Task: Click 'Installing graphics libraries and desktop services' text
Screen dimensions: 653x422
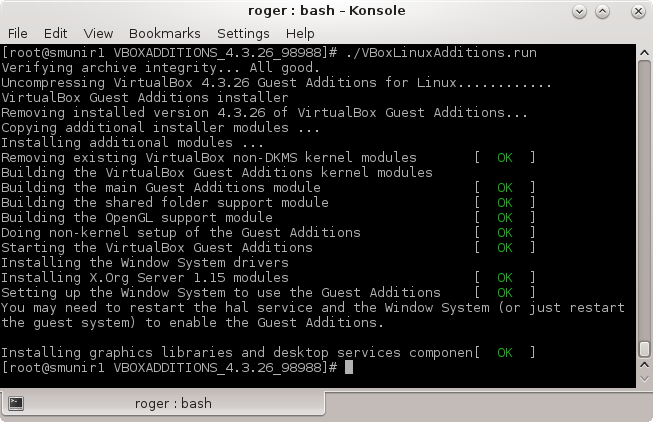Action: (x=237, y=352)
